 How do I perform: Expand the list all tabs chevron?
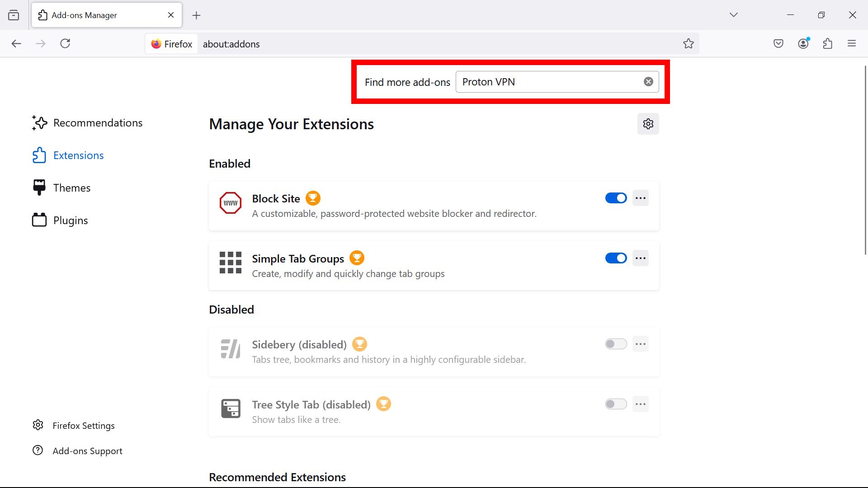tap(733, 15)
